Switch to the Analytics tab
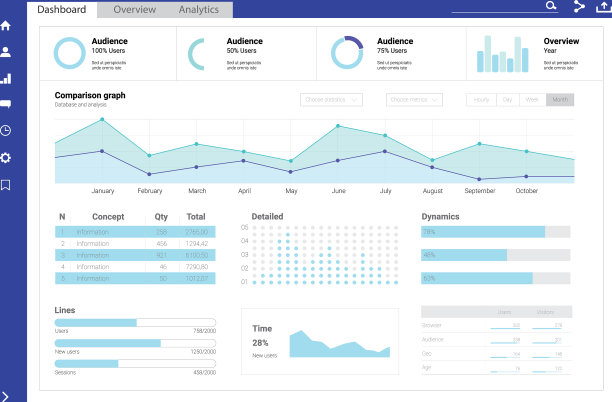 199,9
